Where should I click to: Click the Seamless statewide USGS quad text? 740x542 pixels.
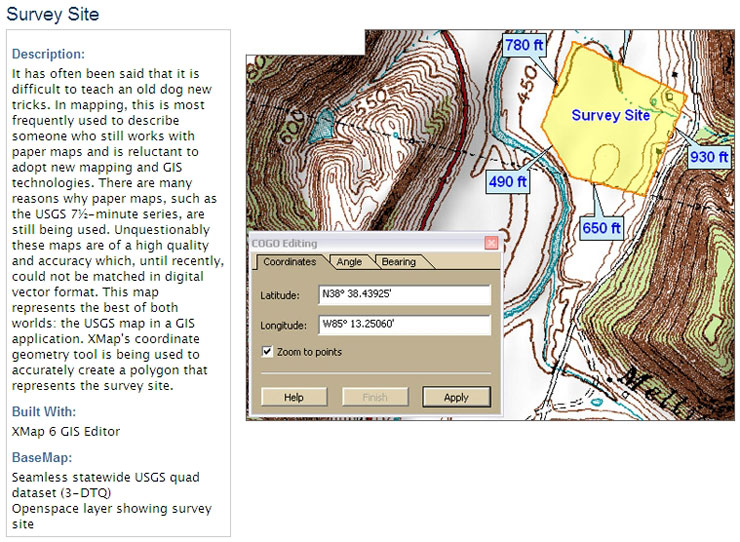[x=106, y=477]
